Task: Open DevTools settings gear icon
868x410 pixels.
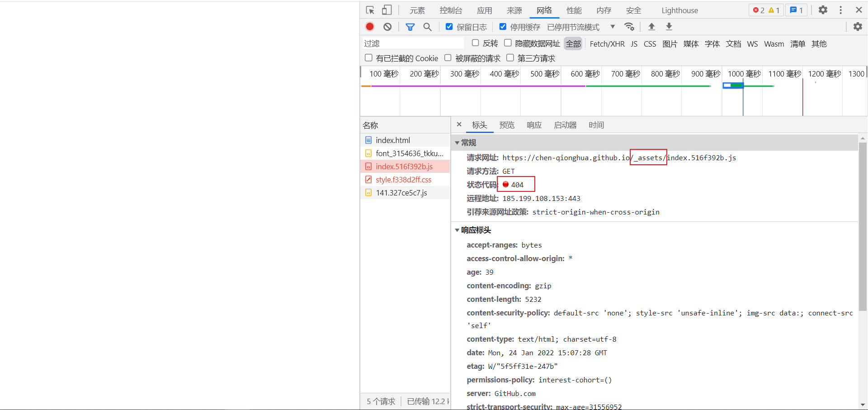Action: (x=823, y=10)
